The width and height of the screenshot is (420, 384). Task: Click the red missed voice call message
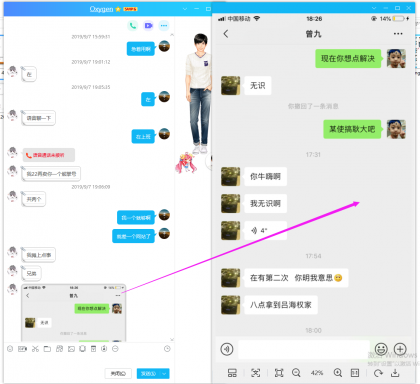(49, 155)
